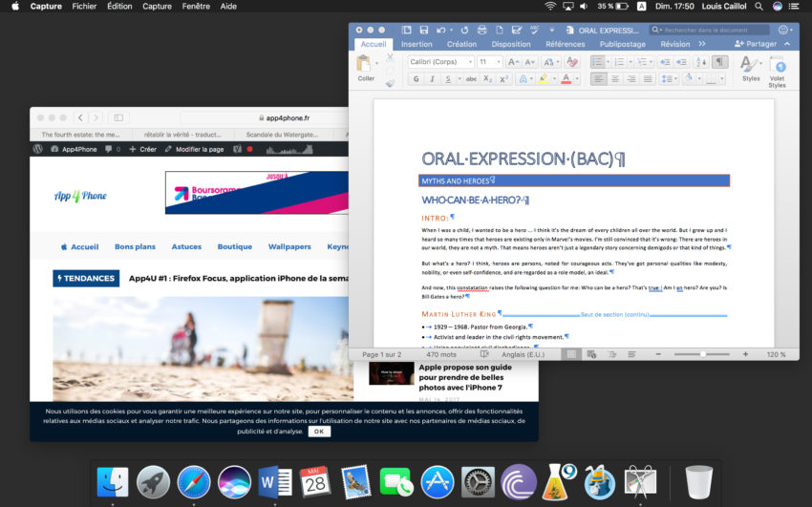The width and height of the screenshot is (812, 507).
Task: Click the Decrease indent icon
Action: click(665, 62)
